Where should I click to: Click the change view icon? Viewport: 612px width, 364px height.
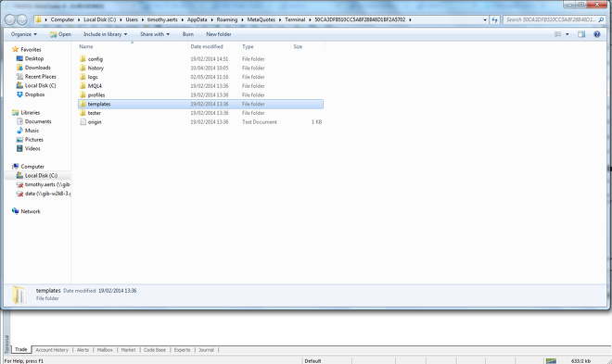(x=557, y=34)
